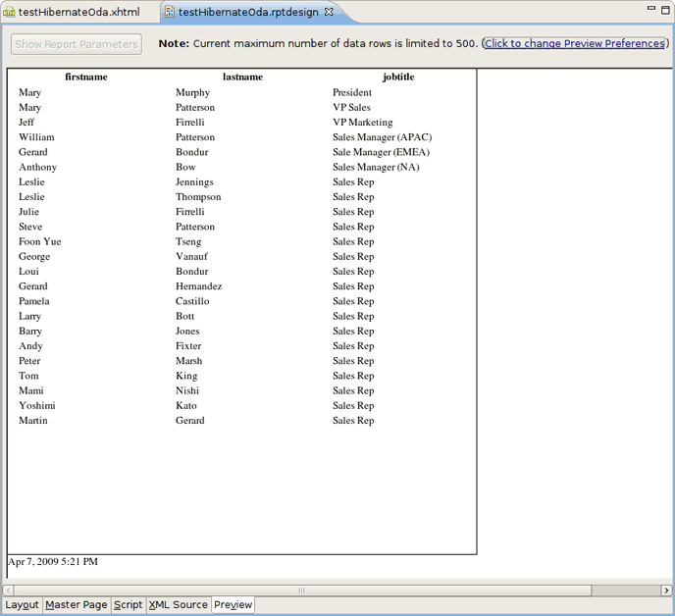Click the Kato lastname cell
675x616 pixels.
(x=186, y=406)
